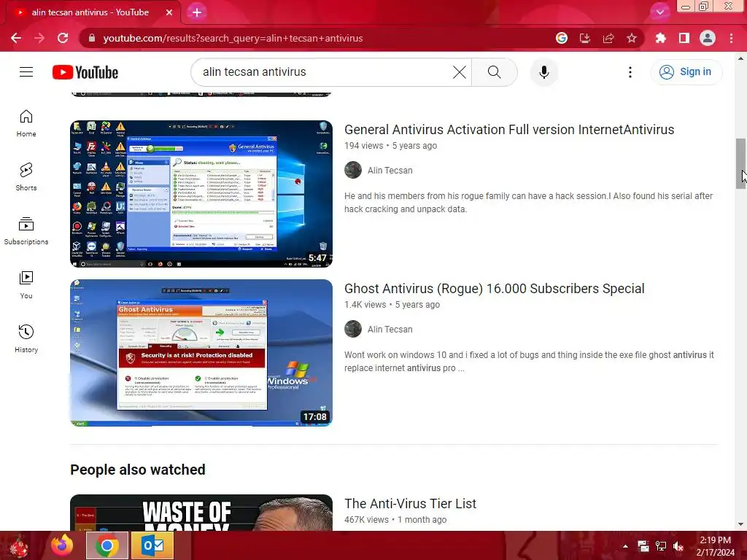Click the page vertical scrollbar thumb
Image resolution: width=747 pixels, height=560 pixels.
[x=740, y=163]
